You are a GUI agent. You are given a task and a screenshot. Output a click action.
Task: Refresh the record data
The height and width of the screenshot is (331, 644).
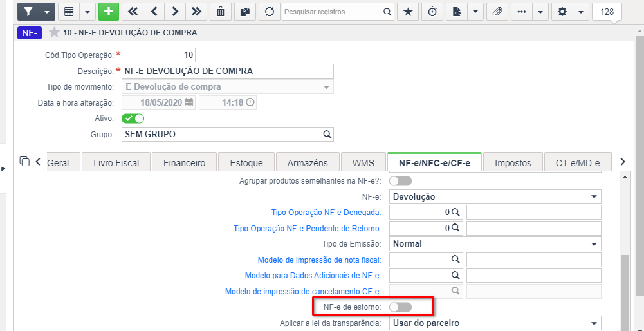[269, 12]
